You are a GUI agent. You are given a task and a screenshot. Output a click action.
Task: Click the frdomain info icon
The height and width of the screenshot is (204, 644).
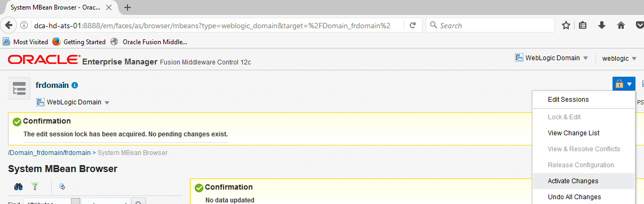click(75, 85)
